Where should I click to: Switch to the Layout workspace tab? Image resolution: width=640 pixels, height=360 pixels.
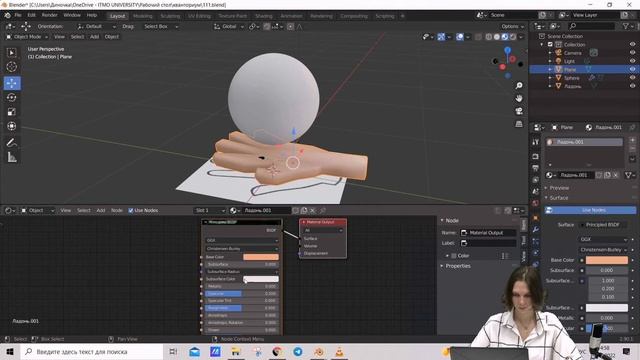(118, 16)
